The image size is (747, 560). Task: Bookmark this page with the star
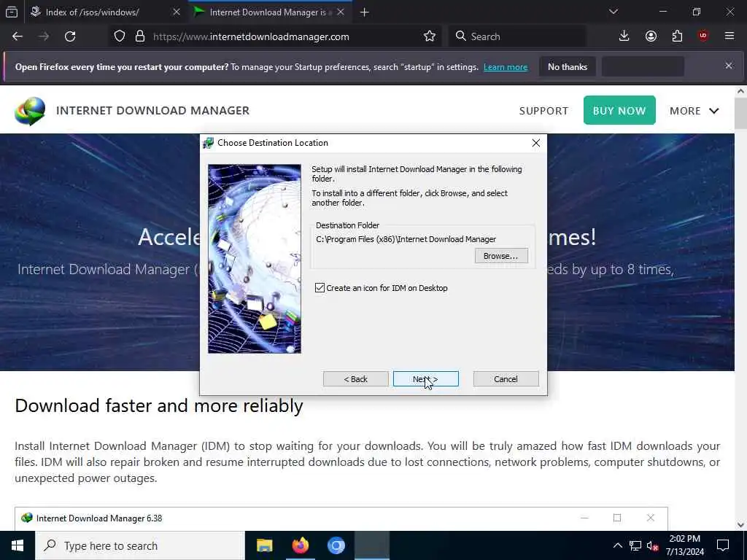coord(429,36)
